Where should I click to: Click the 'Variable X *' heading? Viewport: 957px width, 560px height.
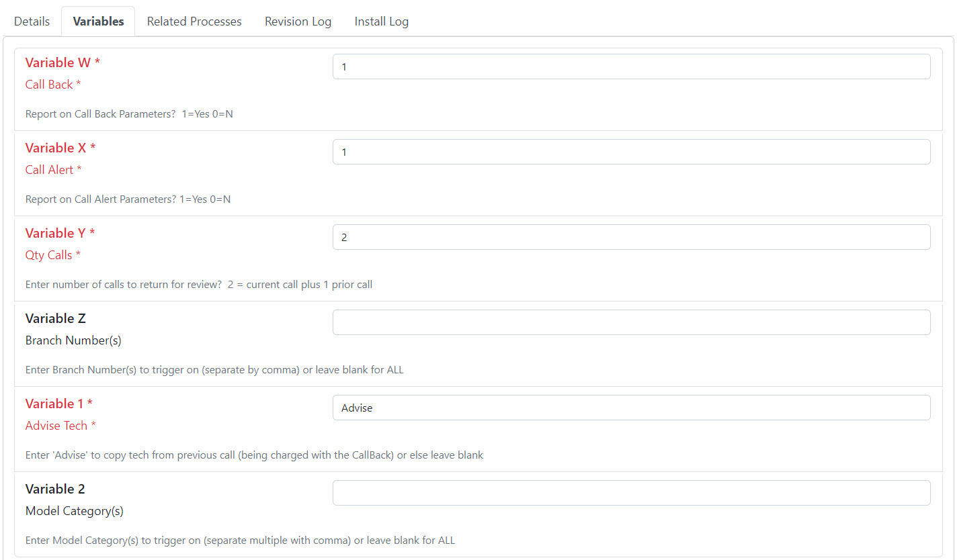click(60, 148)
